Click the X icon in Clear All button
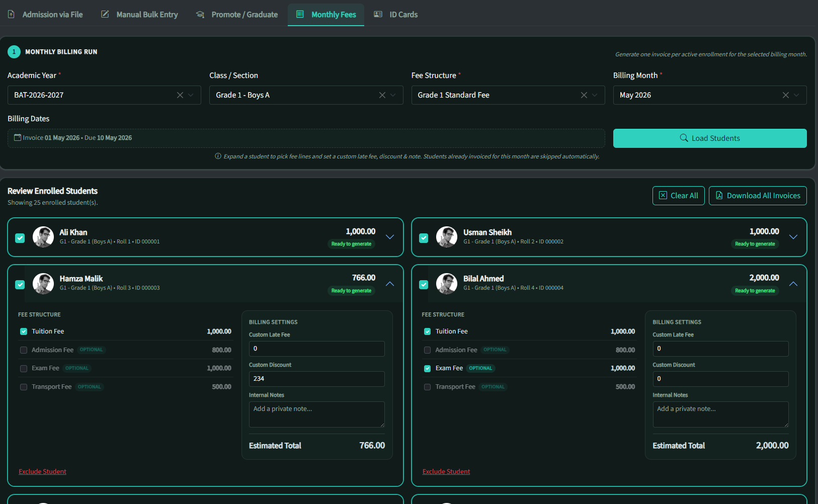 (x=663, y=196)
